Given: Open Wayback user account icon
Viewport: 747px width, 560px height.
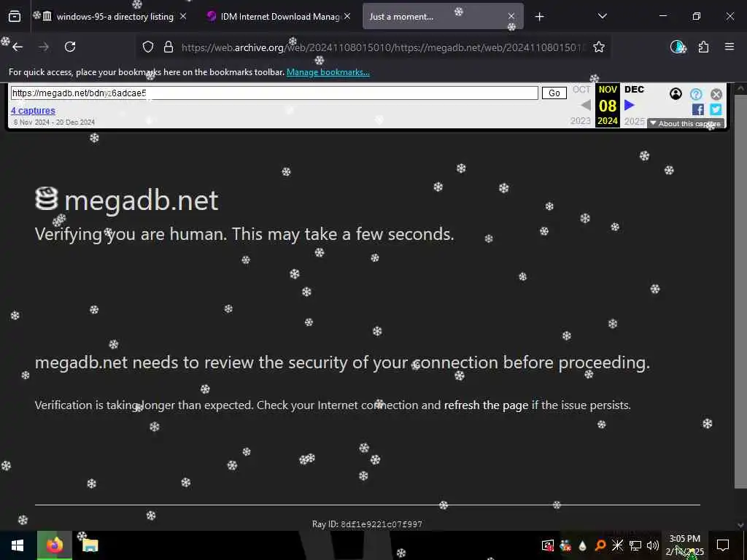Looking at the screenshot, I should pyautogui.click(x=676, y=94).
